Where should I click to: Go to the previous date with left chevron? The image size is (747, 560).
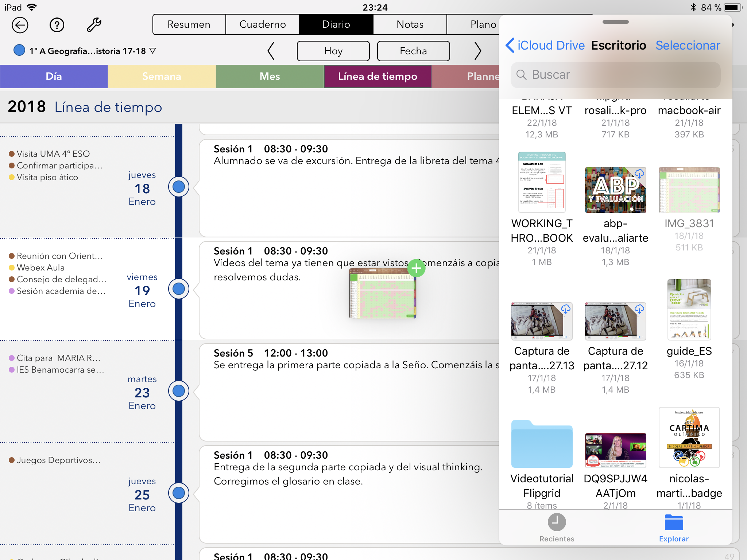coord(271,51)
